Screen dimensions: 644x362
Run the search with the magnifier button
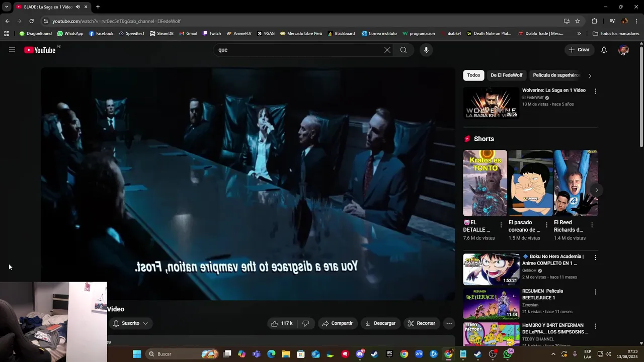404,50
